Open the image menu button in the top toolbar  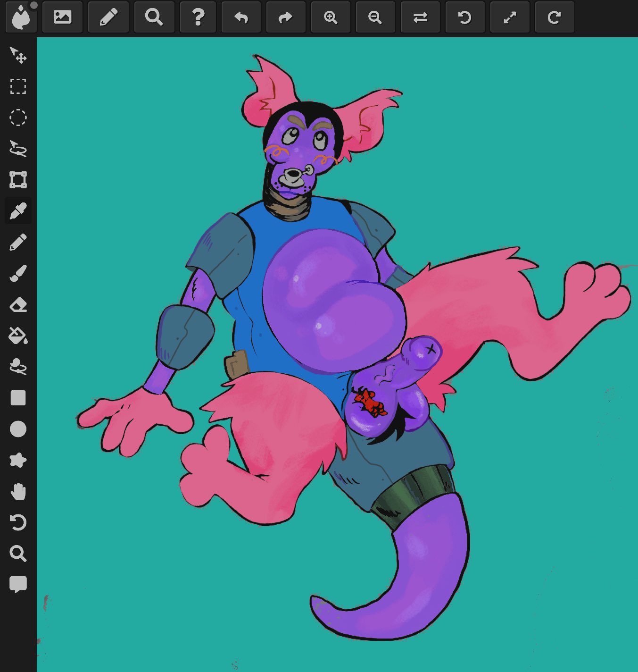(62, 17)
